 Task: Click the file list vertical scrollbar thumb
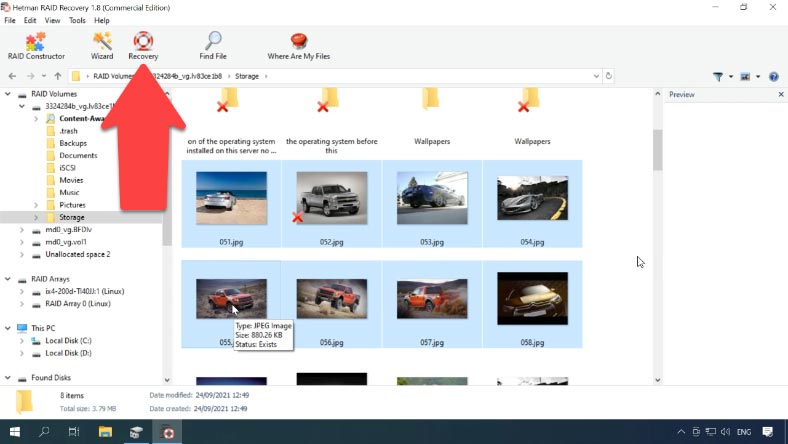click(x=657, y=150)
